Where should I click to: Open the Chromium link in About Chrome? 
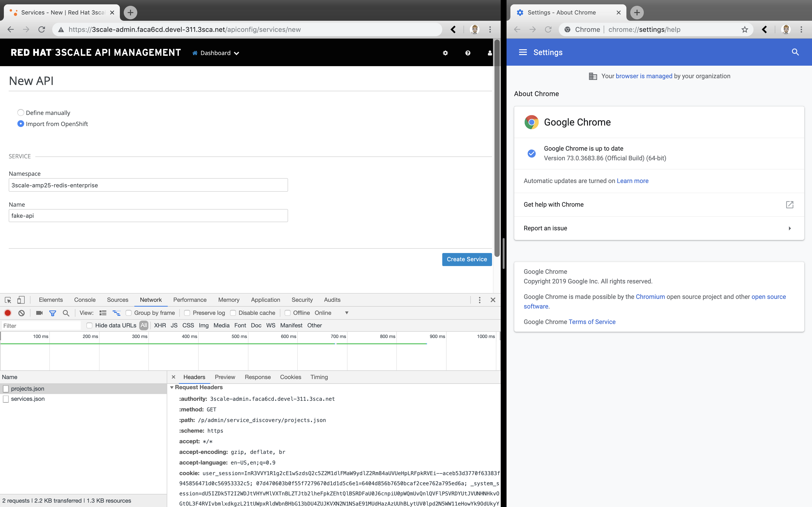pos(650,297)
